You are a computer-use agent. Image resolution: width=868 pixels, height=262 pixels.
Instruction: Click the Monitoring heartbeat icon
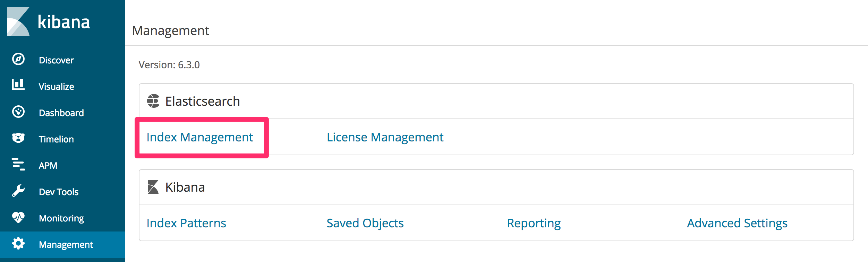[x=18, y=217]
